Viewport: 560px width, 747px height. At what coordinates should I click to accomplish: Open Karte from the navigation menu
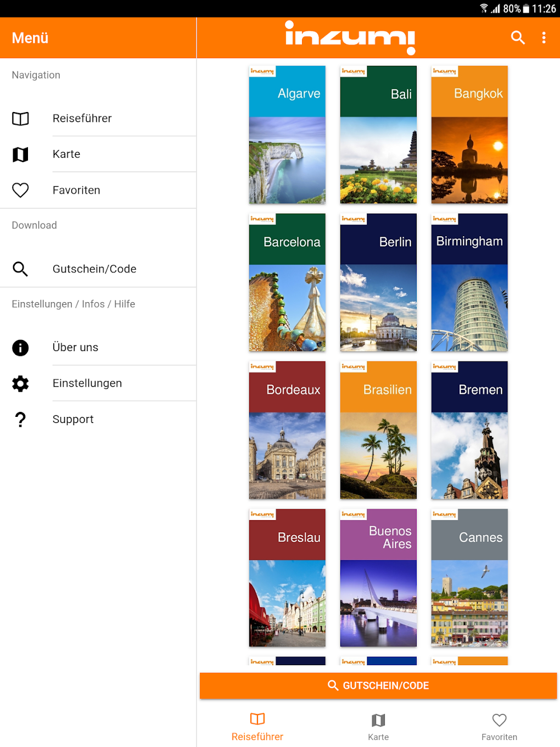coord(98,154)
